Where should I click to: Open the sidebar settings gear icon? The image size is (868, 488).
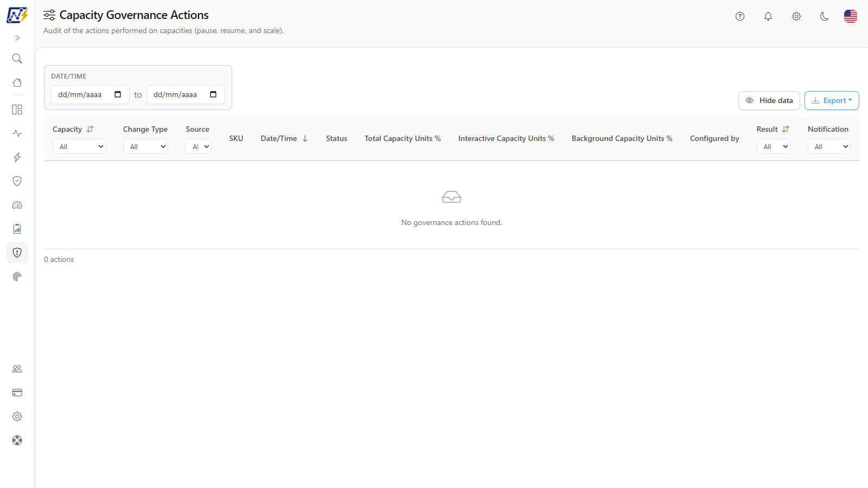(x=17, y=416)
